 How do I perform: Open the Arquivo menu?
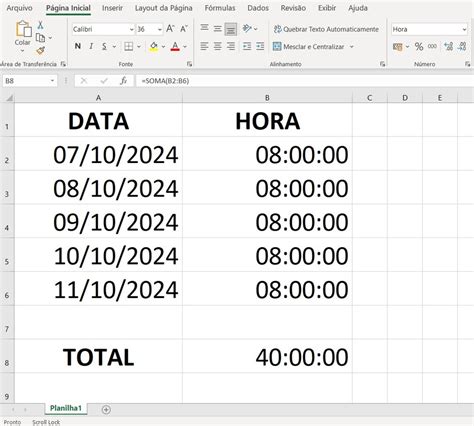19,8
